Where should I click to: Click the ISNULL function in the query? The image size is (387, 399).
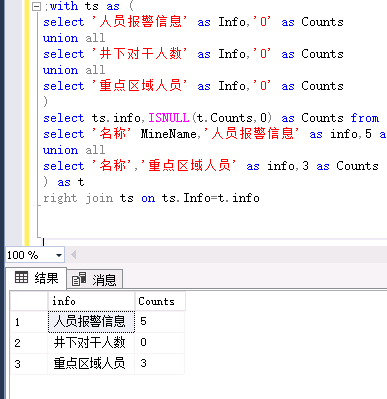coord(169,118)
